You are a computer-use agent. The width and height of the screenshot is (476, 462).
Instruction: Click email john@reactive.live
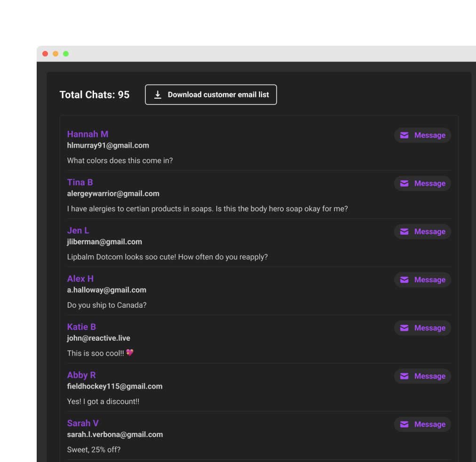pos(98,338)
